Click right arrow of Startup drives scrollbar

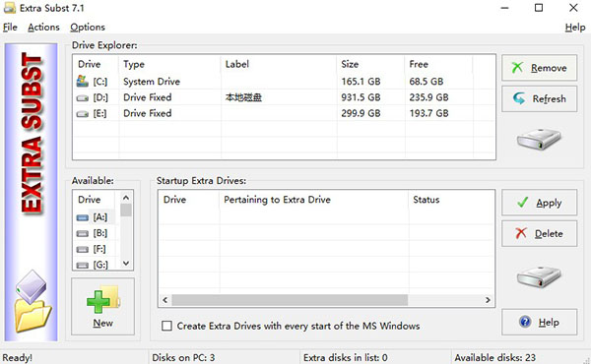point(488,300)
